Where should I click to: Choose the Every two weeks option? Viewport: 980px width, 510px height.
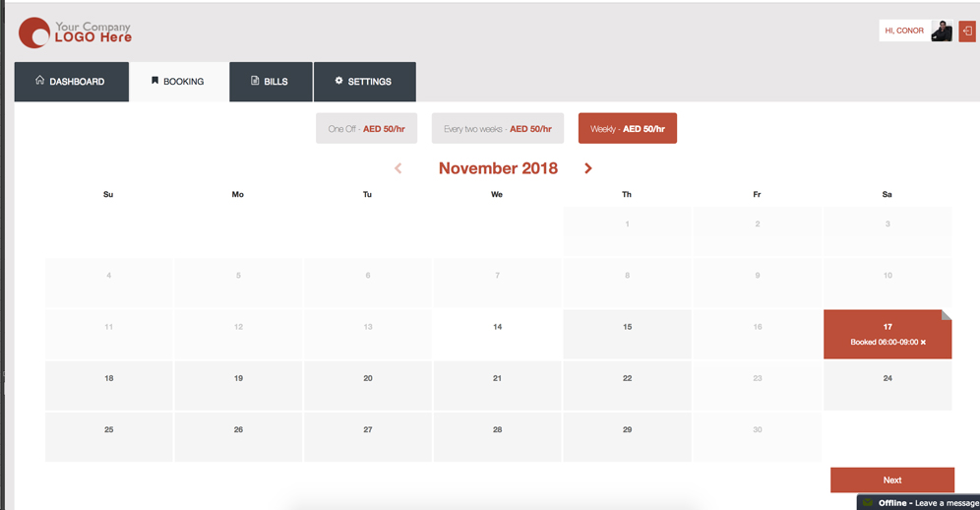pyautogui.click(x=498, y=128)
